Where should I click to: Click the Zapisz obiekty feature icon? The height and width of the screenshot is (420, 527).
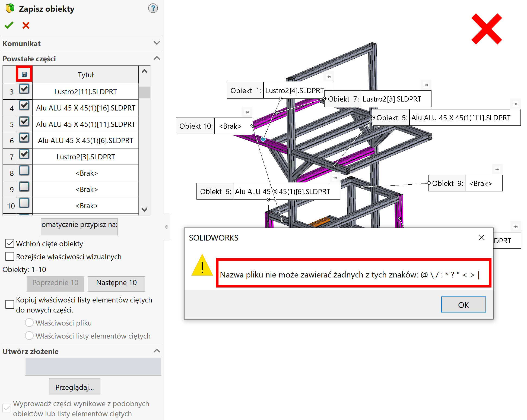click(x=10, y=8)
